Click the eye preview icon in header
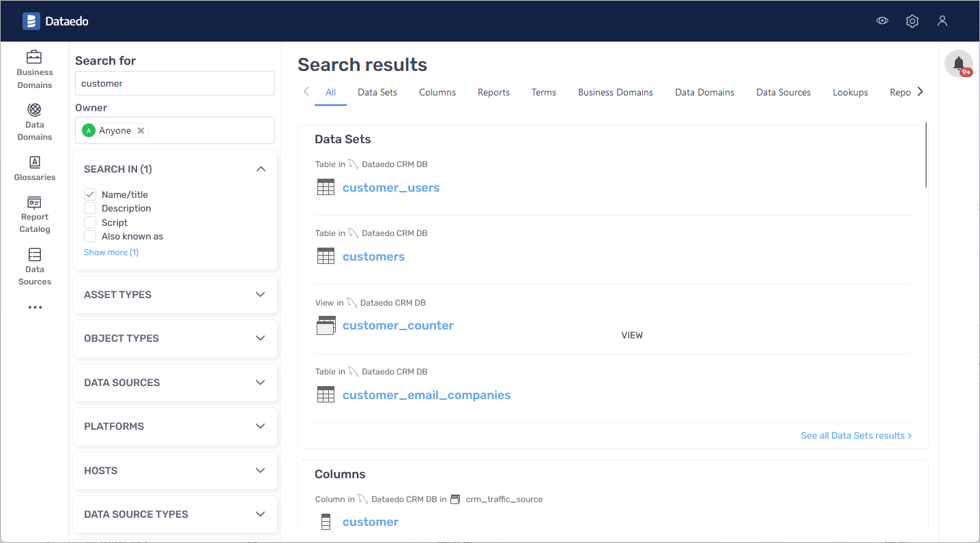This screenshot has width=980, height=543. pos(882,21)
